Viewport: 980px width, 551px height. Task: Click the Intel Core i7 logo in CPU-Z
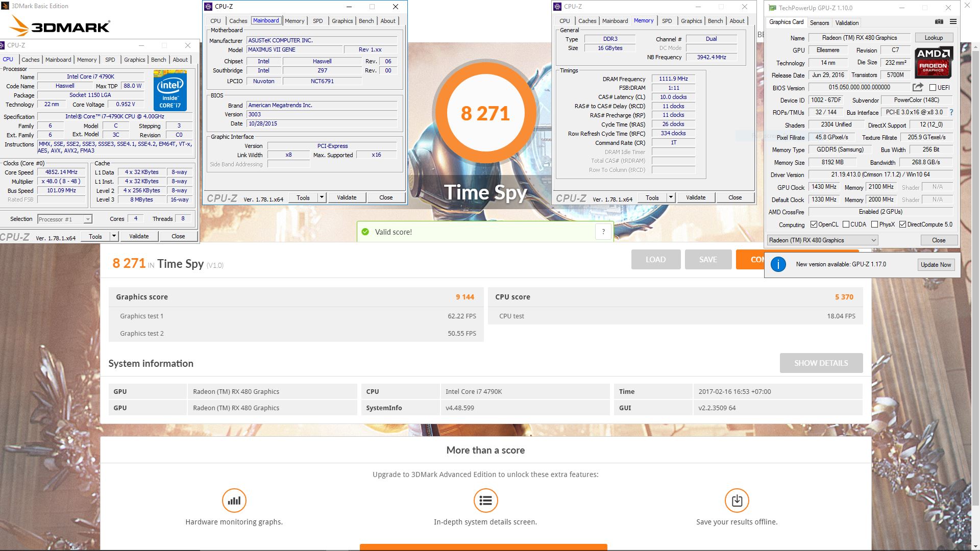170,91
